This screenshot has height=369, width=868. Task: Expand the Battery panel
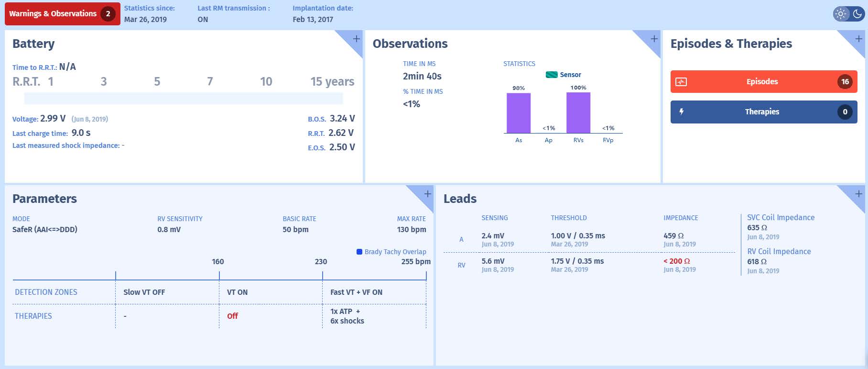tap(356, 39)
